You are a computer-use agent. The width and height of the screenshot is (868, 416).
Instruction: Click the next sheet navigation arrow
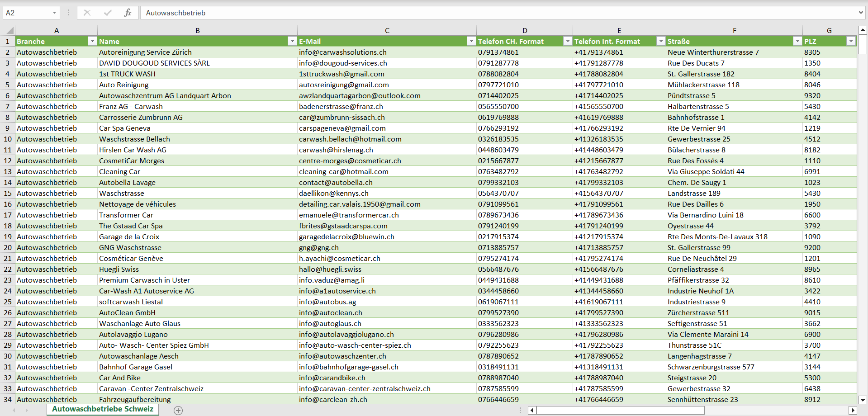(27, 411)
